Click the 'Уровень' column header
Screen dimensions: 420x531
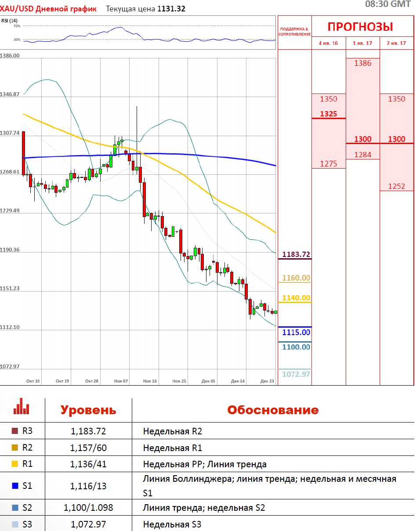(88, 410)
